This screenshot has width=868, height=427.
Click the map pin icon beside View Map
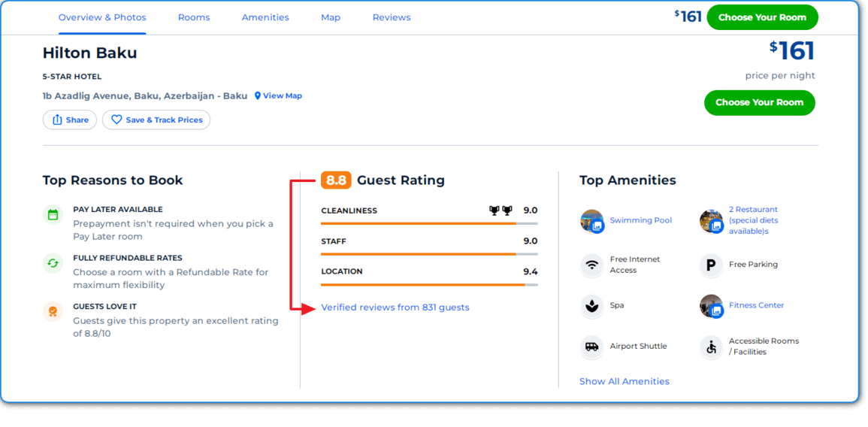point(258,95)
